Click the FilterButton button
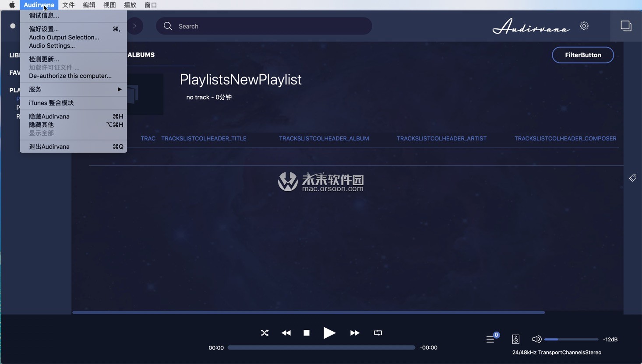This screenshot has width=642, height=364. tap(583, 55)
